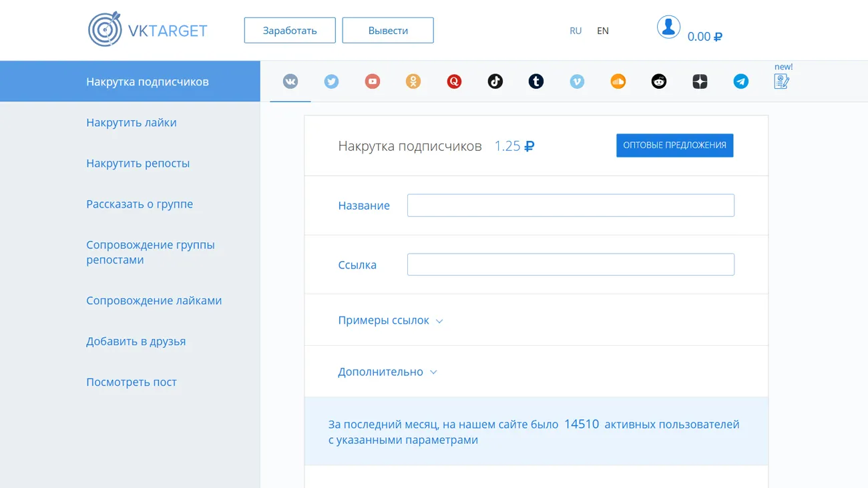The width and height of the screenshot is (868, 488).
Task: Select the VK social network icon
Action: [290, 81]
